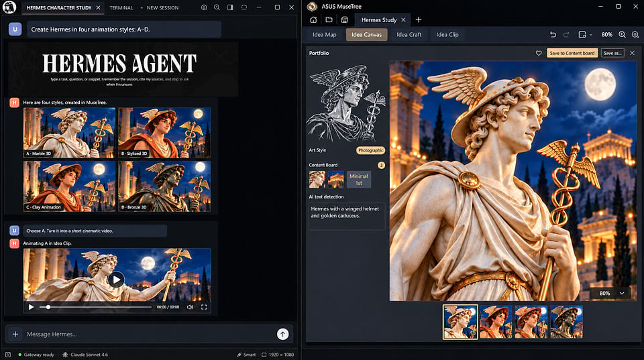Click the content board count badge 3
Image resolution: width=644 pixels, height=360 pixels.
pos(381,165)
